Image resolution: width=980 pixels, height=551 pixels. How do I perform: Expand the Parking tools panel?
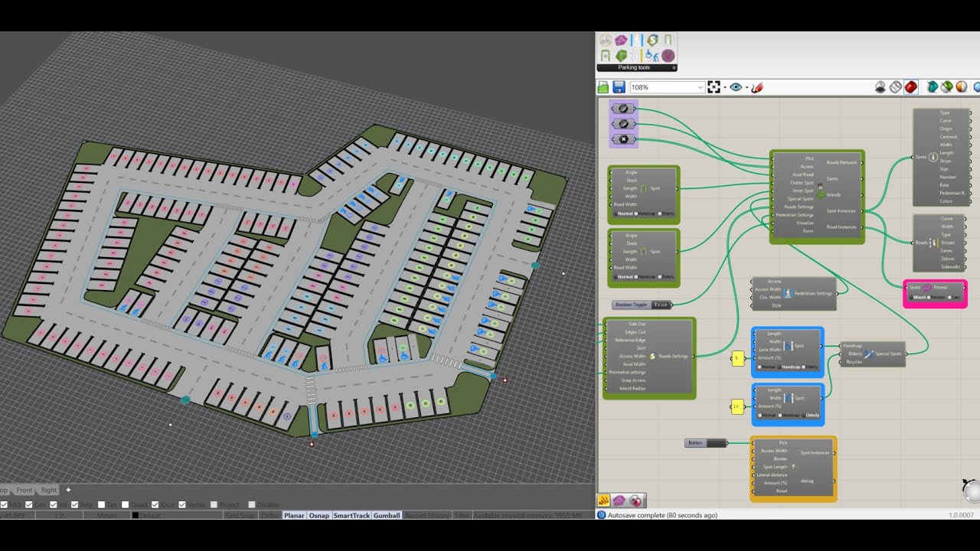pos(674,68)
